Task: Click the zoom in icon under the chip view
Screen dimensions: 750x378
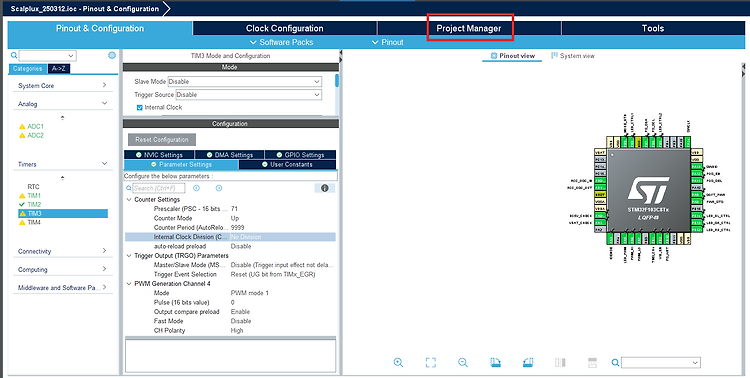Action: click(x=398, y=363)
